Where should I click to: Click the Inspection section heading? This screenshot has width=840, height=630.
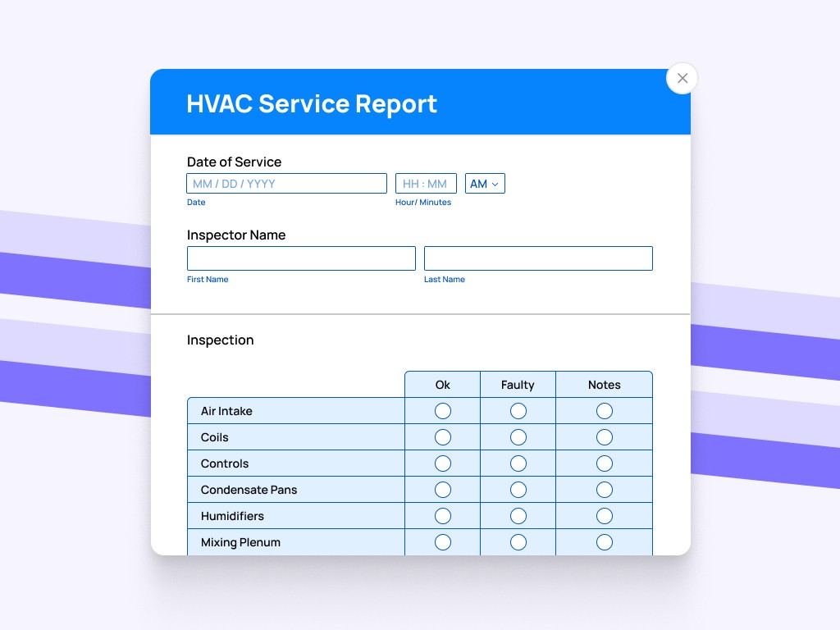tap(220, 340)
